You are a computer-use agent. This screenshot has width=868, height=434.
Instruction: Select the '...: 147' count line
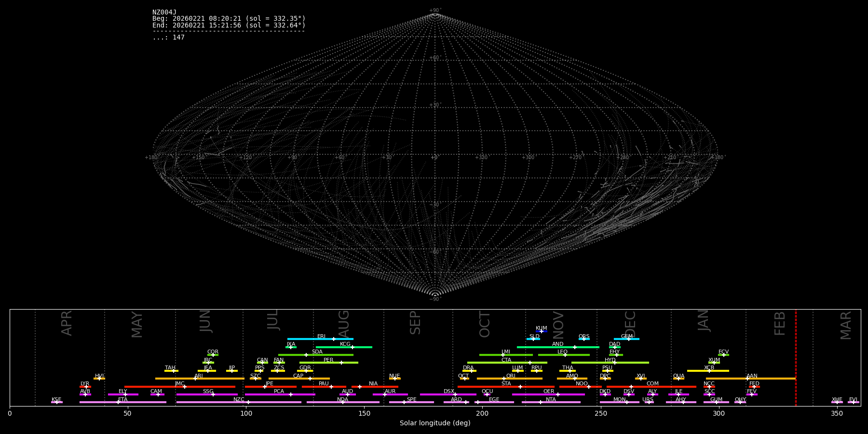click(x=168, y=38)
